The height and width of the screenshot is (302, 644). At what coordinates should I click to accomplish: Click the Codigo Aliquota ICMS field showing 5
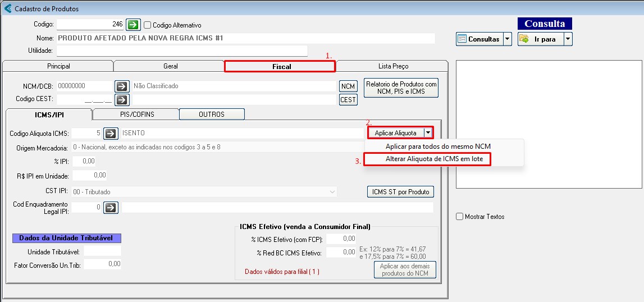point(86,133)
